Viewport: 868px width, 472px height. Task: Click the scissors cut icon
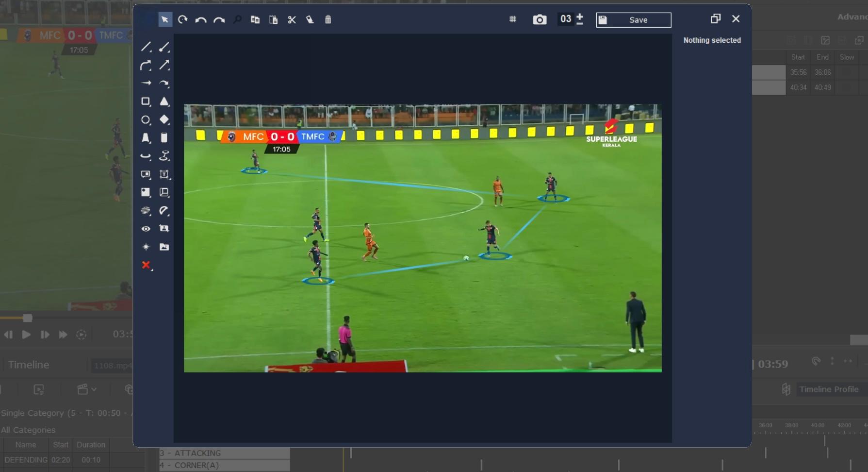click(292, 20)
